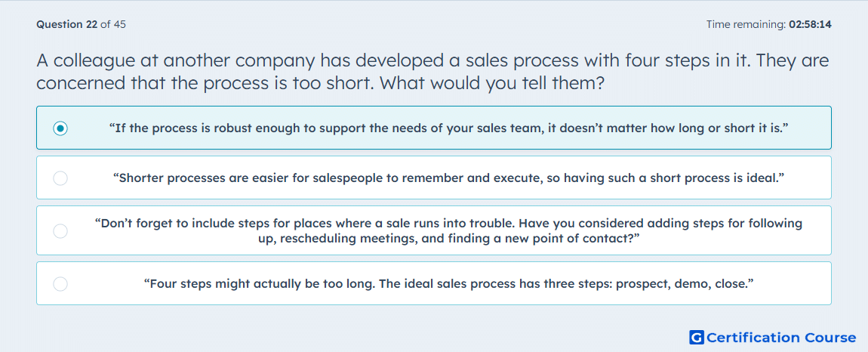Select the radio button for the "robust enough" answer
Screen dimensions: 868x352
click(60, 128)
